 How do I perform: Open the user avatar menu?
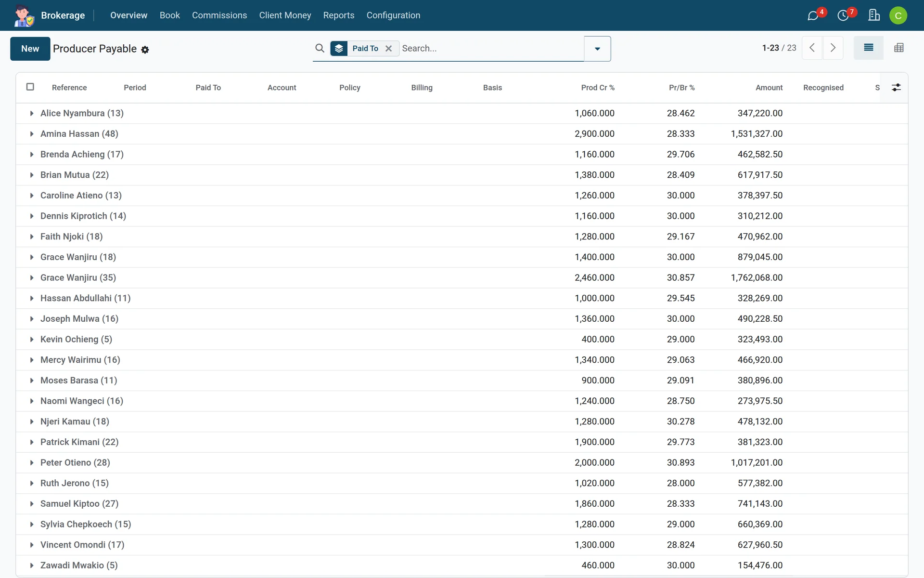pyautogui.click(x=898, y=15)
